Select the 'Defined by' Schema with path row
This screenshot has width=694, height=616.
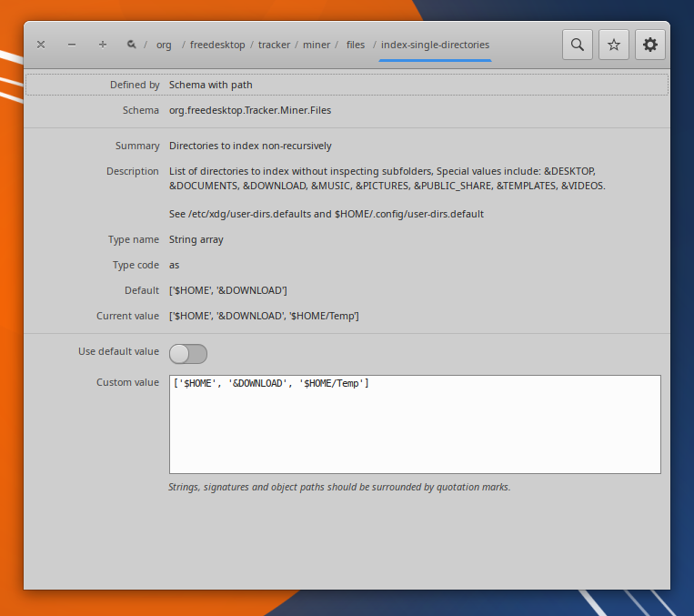(347, 85)
